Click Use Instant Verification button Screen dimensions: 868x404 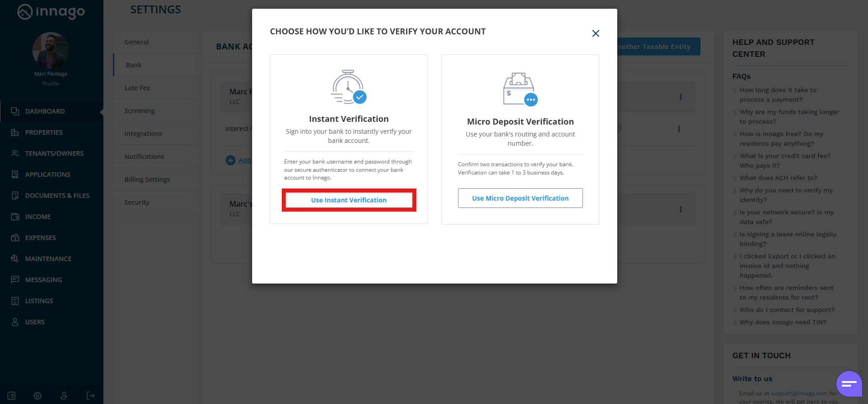point(349,200)
